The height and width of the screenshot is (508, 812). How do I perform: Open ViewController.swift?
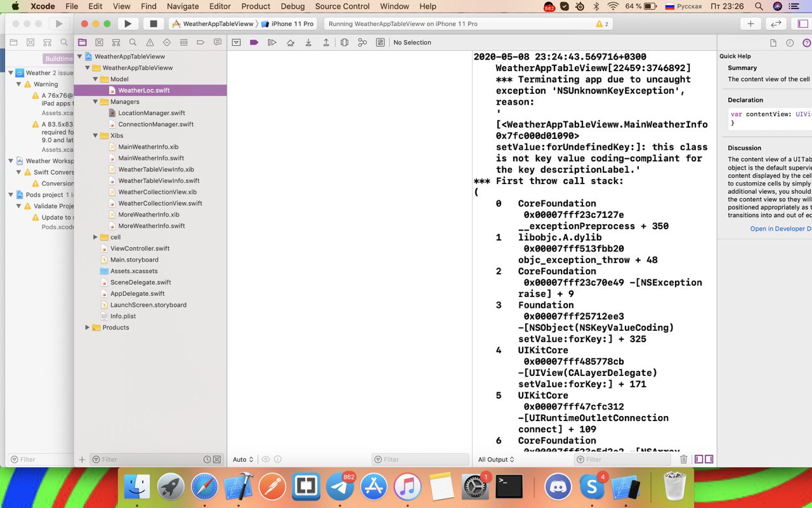[x=140, y=248]
